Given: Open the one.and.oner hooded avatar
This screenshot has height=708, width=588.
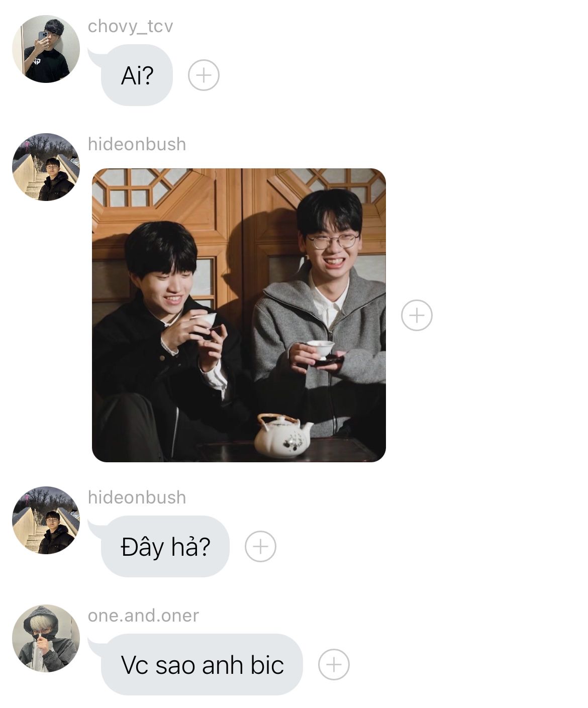Looking at the screenshot, I should pyautogui.click(x=46, y=638).
